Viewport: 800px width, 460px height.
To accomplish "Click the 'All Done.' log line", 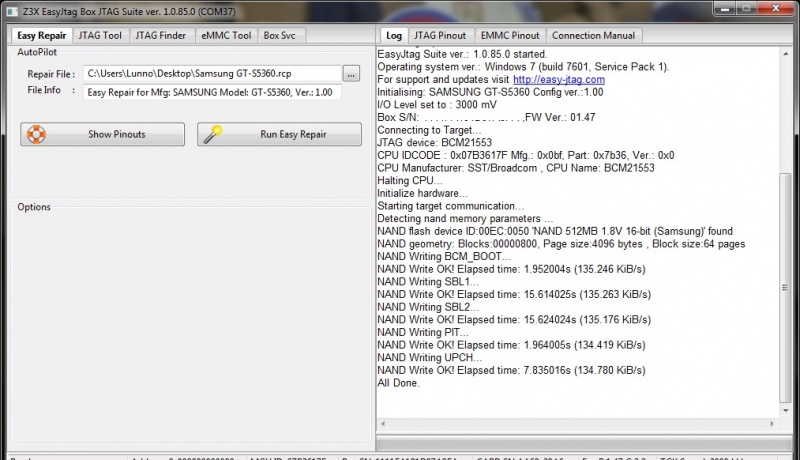I will click(398, 383).
